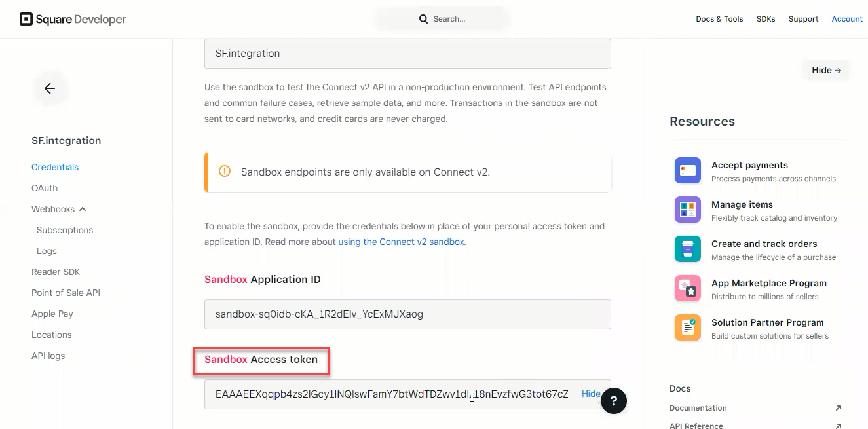The height and width of the screenshot is (429, 868).
Task: Open the Account menu
Action: [x=847, y=19]
